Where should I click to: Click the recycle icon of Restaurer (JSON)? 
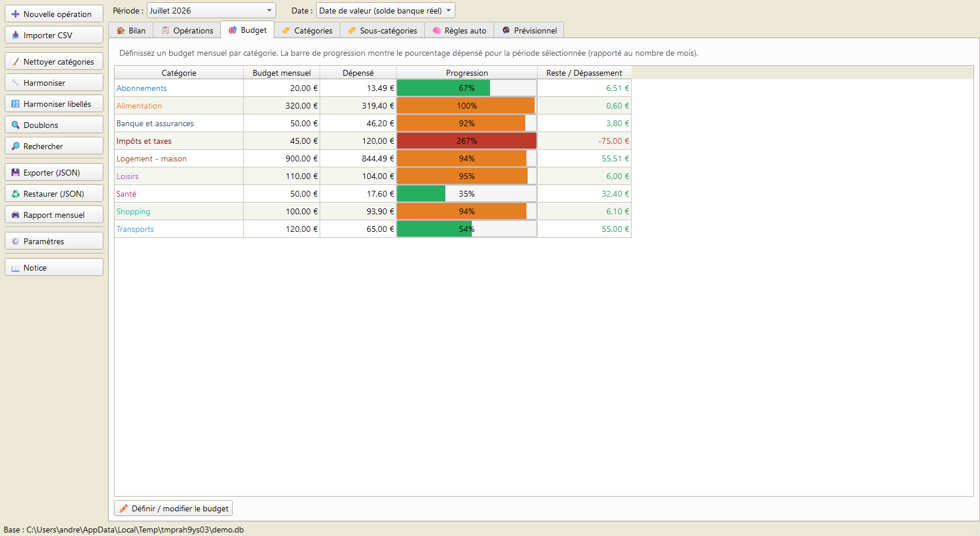pyautogui.click(x=15, y=194)
